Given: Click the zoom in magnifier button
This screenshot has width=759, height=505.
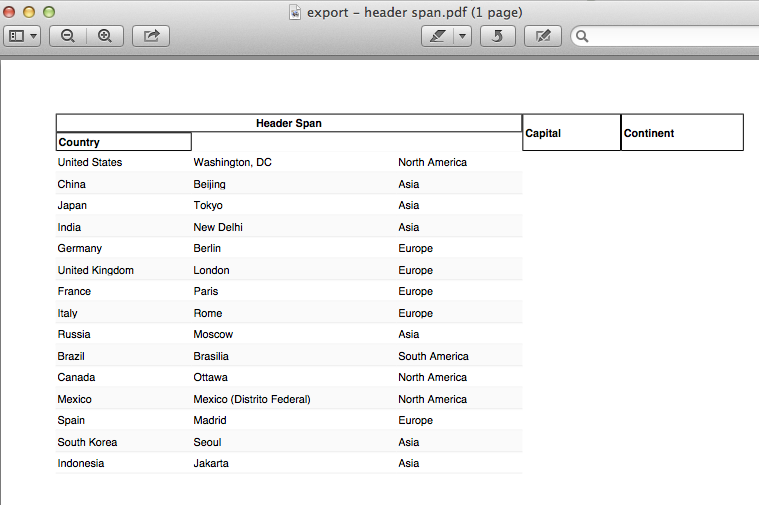Looking at the screenshot, I should pos(104,36).
